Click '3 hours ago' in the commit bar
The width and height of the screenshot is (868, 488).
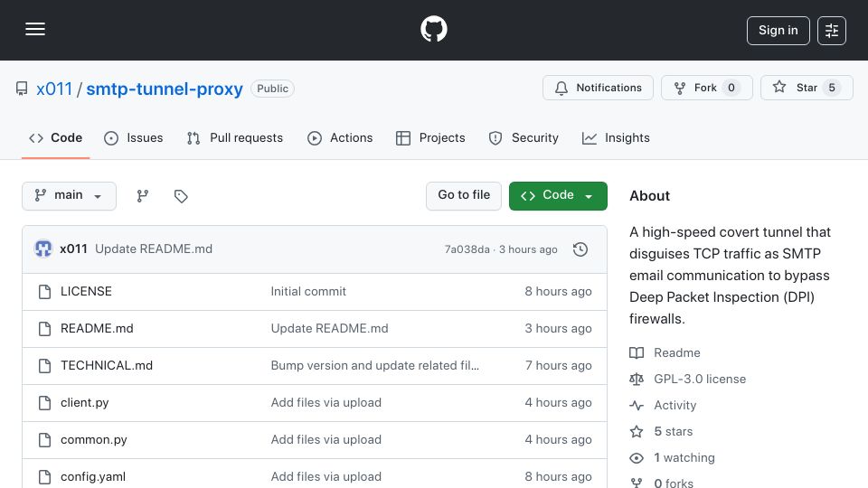point(528,249)
